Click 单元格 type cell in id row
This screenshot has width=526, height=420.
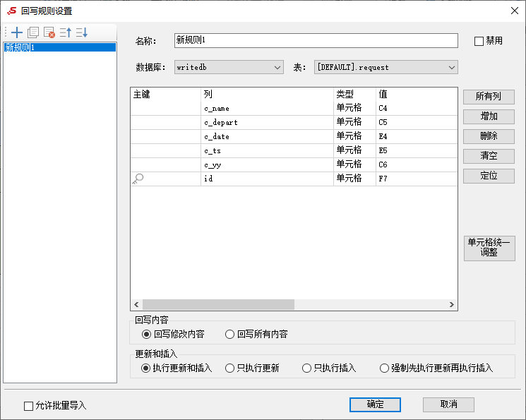355,179
